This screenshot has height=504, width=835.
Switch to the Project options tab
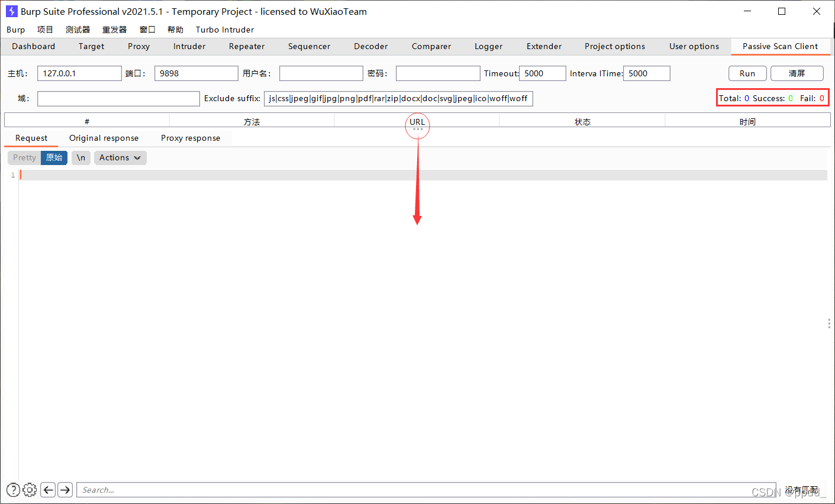tap(615, 46)
